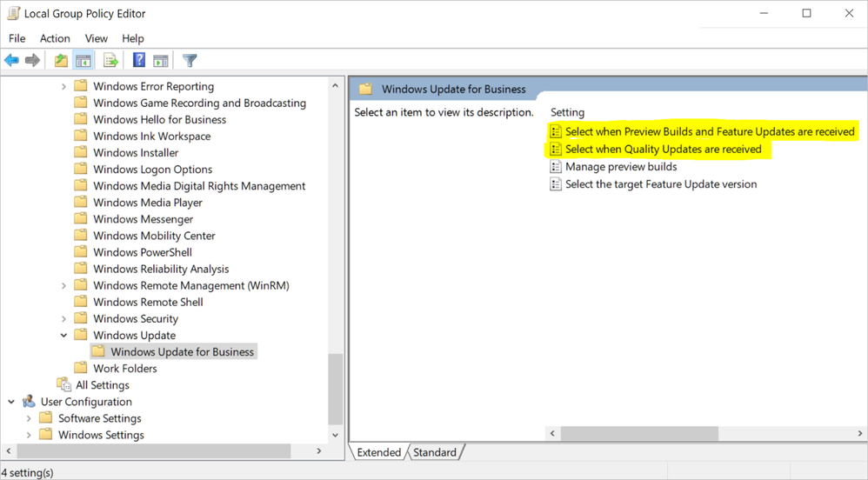Click the Work Folders folder icon
Image resolution: width=868 pixels, height=480 pixels.
pos(81,368)
